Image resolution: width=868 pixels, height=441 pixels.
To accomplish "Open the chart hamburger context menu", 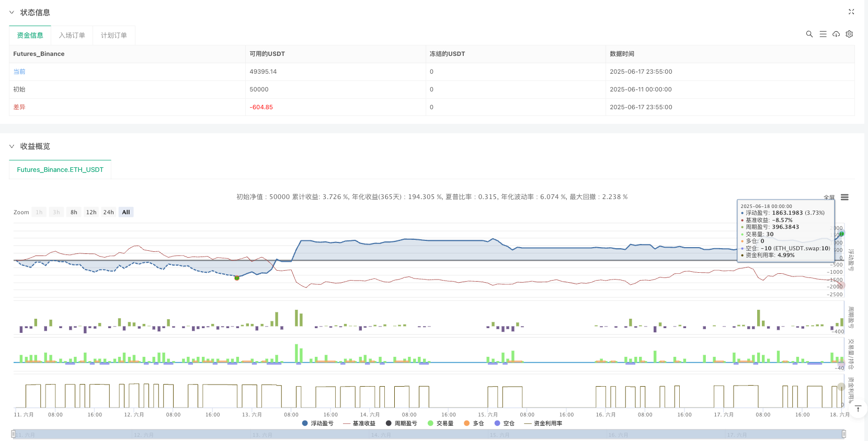I will tap(844, 197).
